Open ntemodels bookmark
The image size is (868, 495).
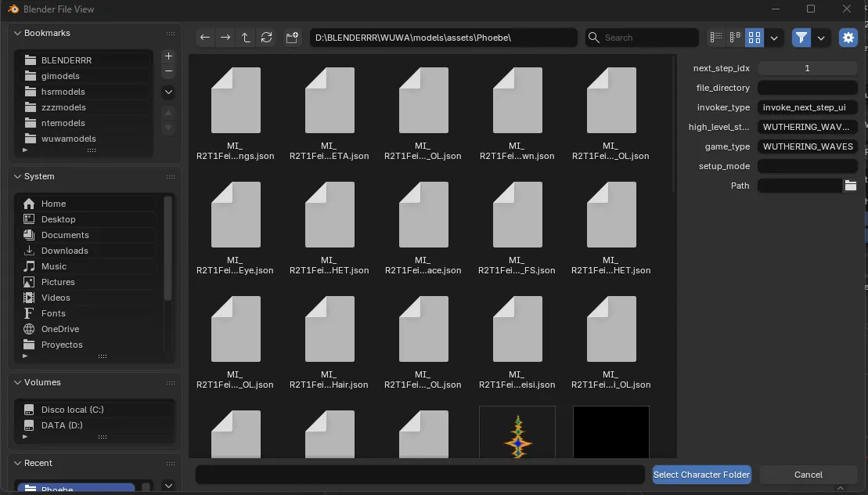(85, 123)
